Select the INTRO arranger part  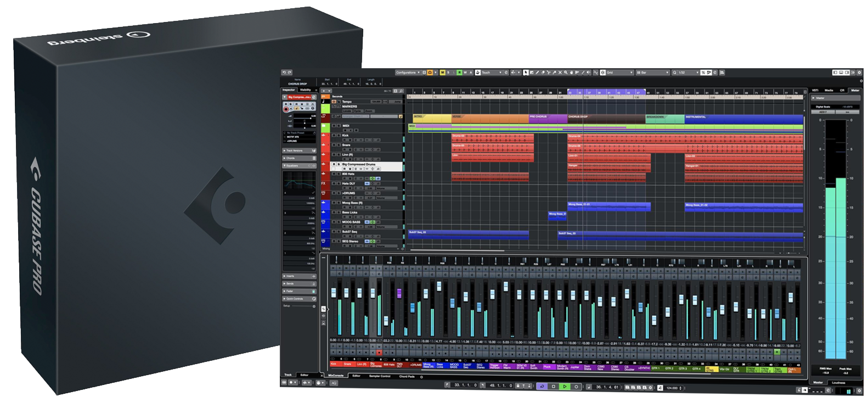point(432,119)
